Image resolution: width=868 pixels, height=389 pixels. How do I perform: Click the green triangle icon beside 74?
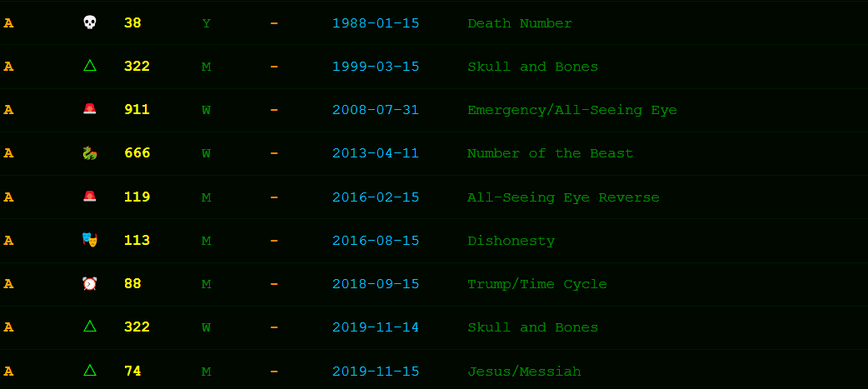(90, 370)
